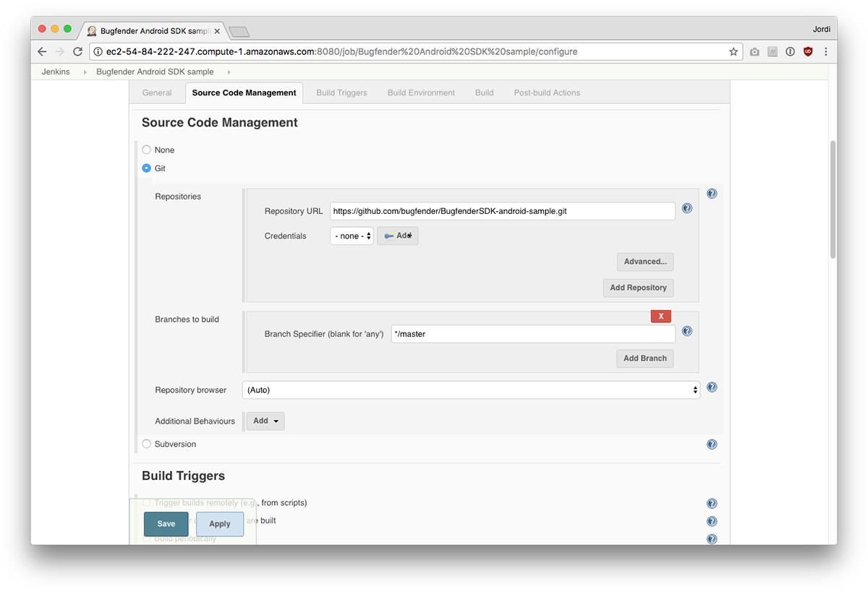Switch to the Build Environment tab
868x592 pixels.
[x=421, y=93]
